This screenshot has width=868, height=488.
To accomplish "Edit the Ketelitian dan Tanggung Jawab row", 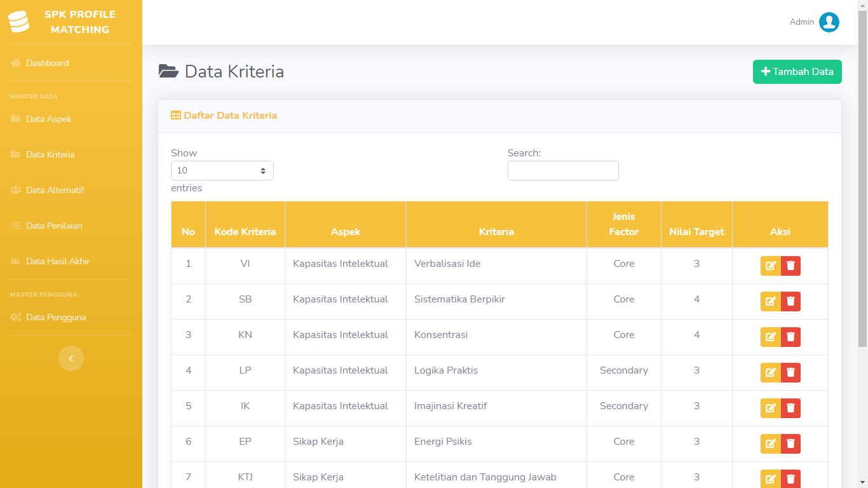I will [771, 478].
